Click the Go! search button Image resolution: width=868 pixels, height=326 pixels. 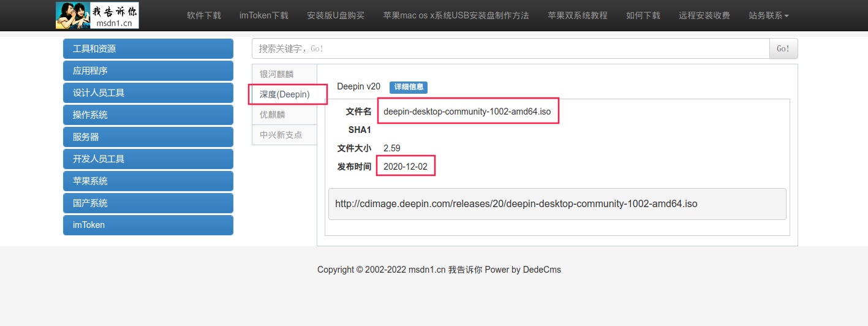coord(783,48)
